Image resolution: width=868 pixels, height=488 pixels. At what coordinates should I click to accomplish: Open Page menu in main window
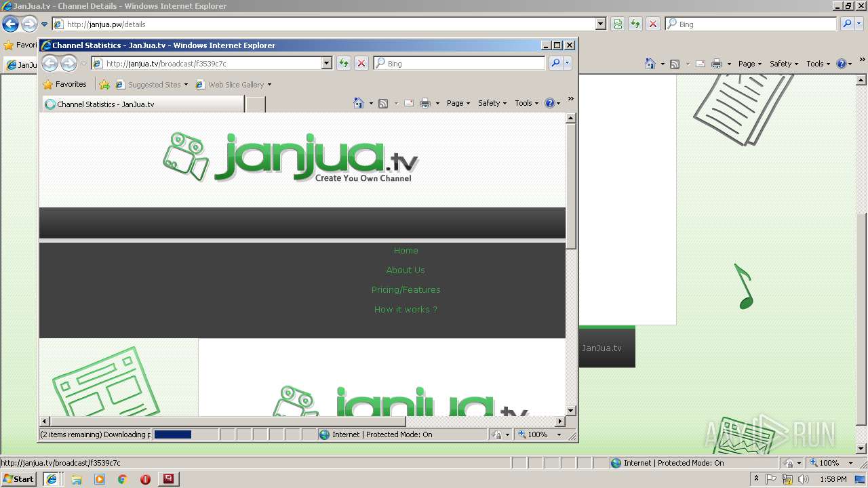coord(750,64)
